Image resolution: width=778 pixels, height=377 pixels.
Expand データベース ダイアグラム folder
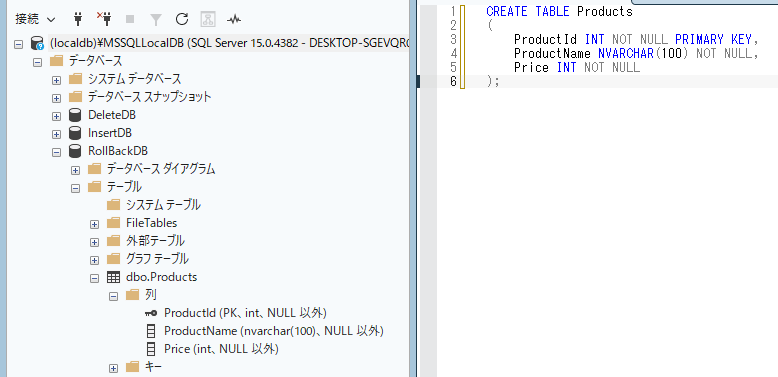(x=75, y=170)
